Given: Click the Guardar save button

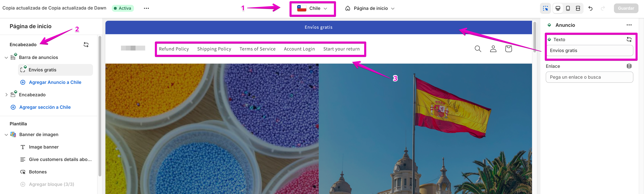Looking at the screenshot, I should (x=626, y=8).
